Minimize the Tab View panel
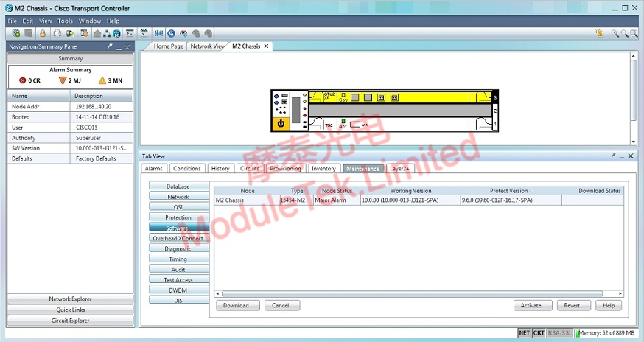 (622, 156)
